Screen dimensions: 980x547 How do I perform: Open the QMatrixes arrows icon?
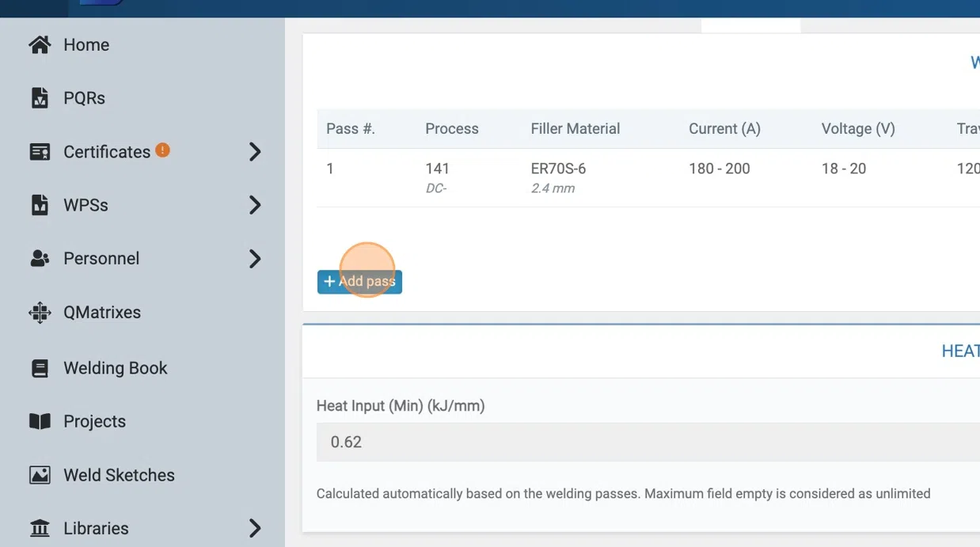40,313
